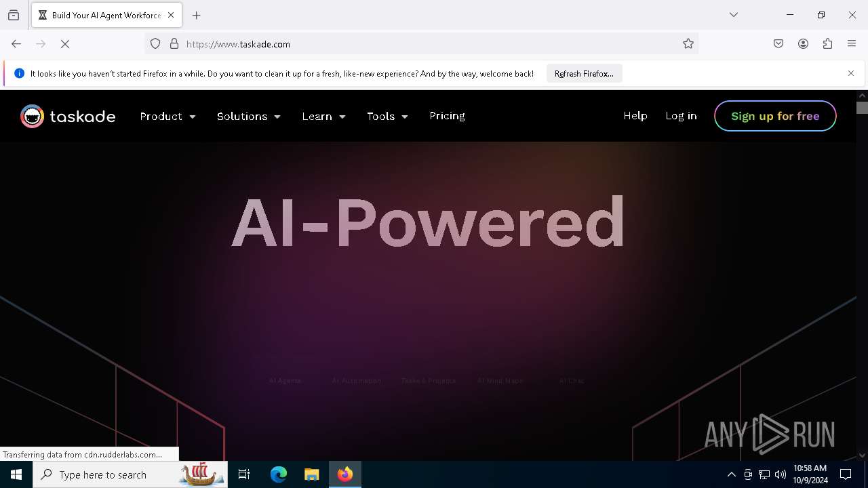Open the Windows Start menu
Viewport: 868px width, 488px height.
coord(16,474)
